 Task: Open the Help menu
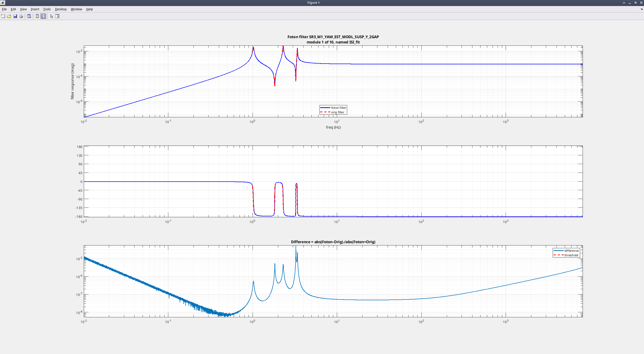90,9
